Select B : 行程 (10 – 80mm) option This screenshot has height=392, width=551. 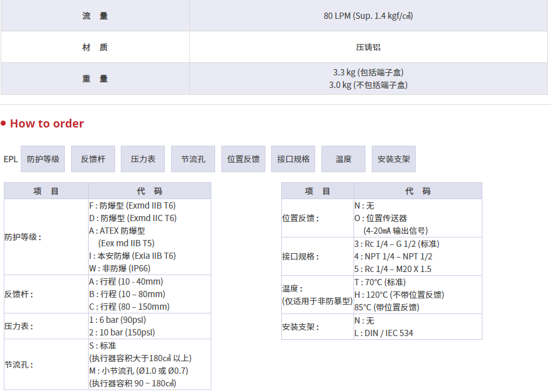pyautogui.click(x=127, y=294)
